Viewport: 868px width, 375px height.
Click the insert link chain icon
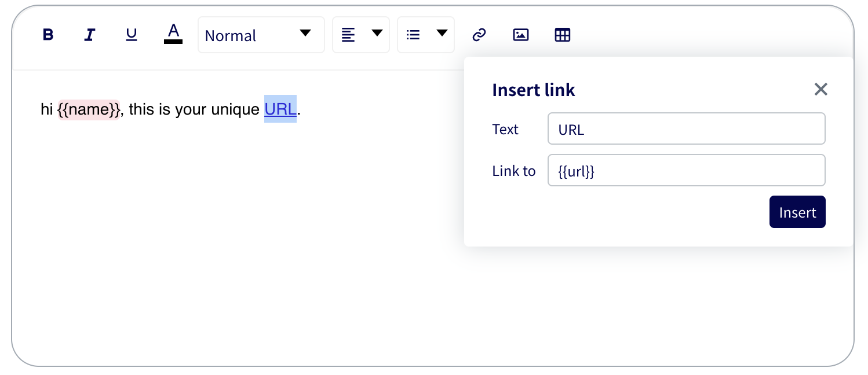tap(479, 35)
